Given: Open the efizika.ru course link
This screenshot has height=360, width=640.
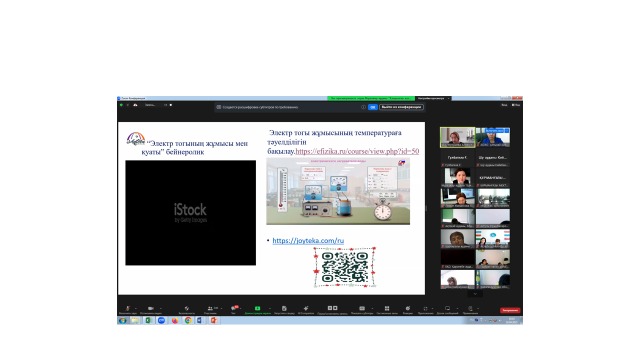Looking at the screenshot, I should [x=357, y=151].
